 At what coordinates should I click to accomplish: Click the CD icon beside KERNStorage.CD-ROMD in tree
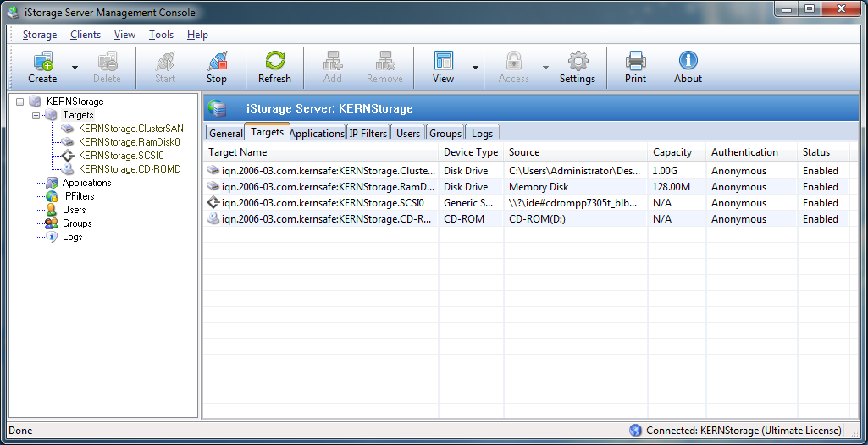(68, 169)
